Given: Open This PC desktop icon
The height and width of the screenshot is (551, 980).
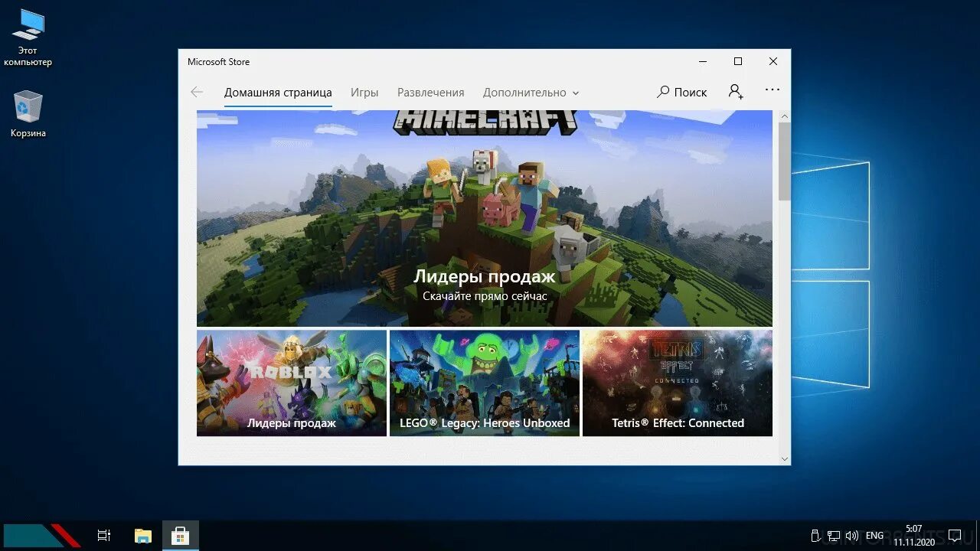Looking at the screenshot, I should [x=28, y=37].
